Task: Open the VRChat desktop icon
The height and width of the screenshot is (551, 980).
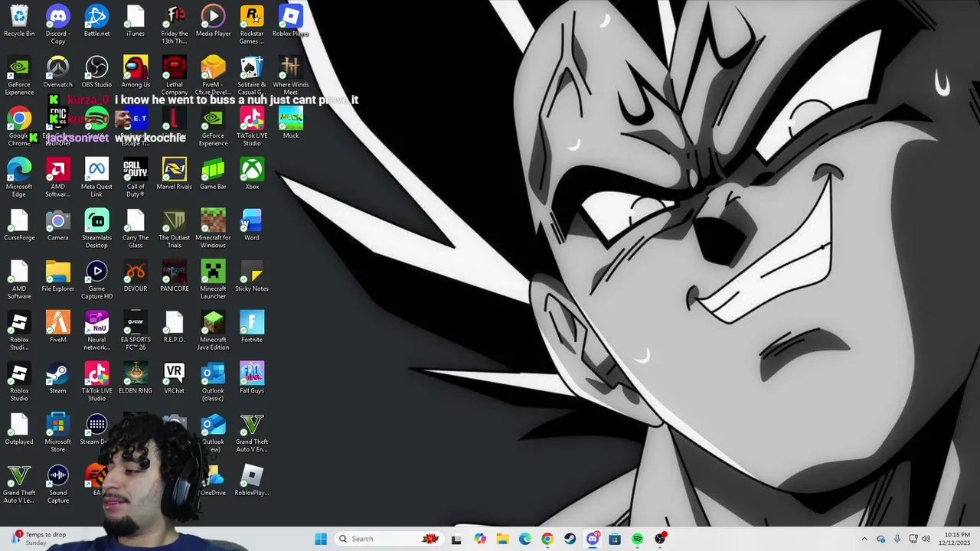Action: point(175,379)
